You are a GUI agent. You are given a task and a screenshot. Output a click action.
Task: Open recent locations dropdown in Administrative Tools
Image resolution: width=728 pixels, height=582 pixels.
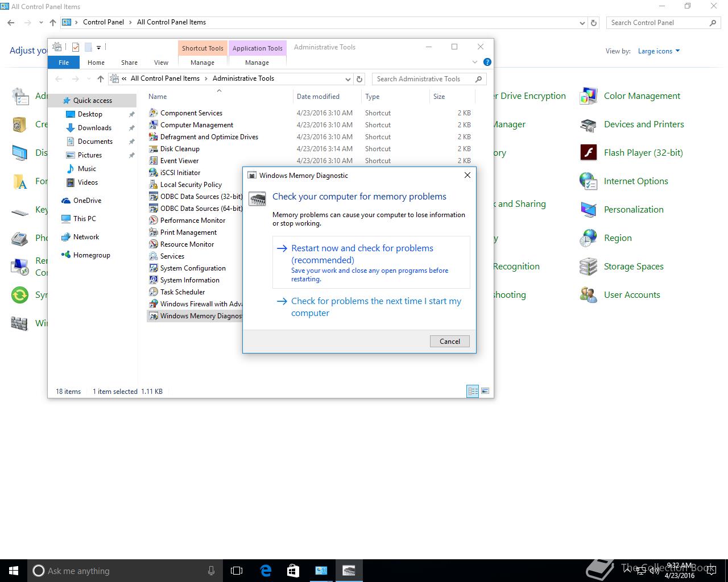89,79
